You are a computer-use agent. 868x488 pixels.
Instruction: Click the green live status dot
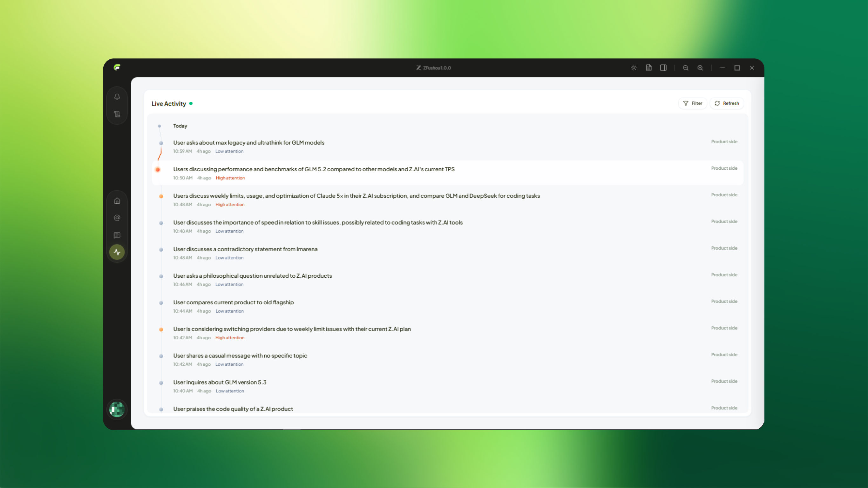(191, 104)
